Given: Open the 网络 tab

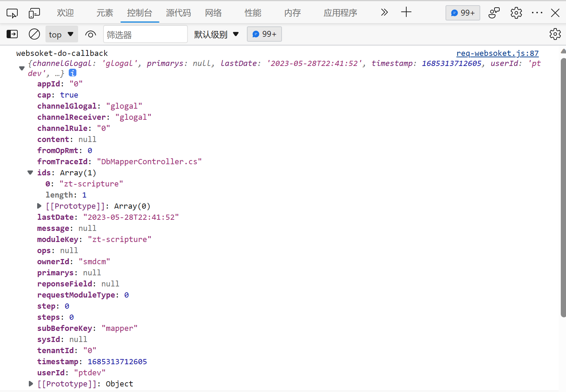Looking at the screenshot, I should click(213, 13).
